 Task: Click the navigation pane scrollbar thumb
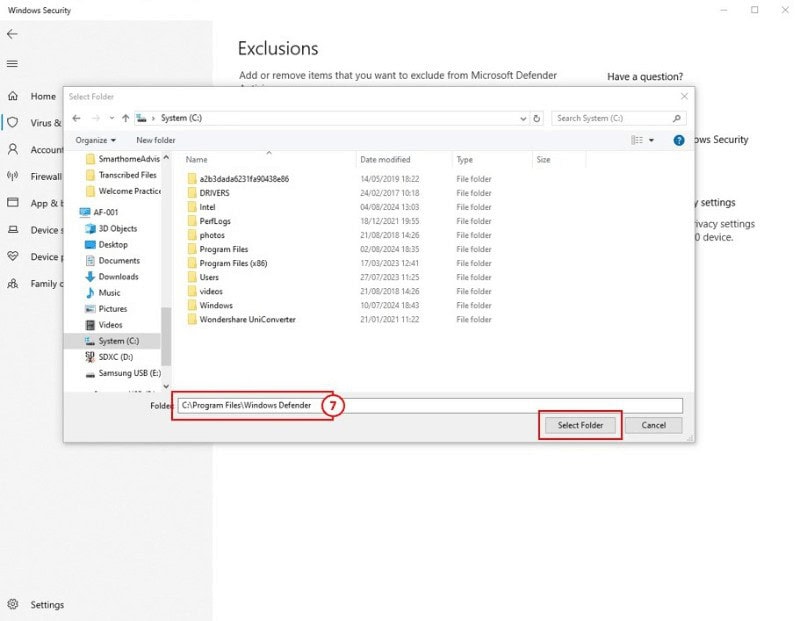[x=166, y=336]
